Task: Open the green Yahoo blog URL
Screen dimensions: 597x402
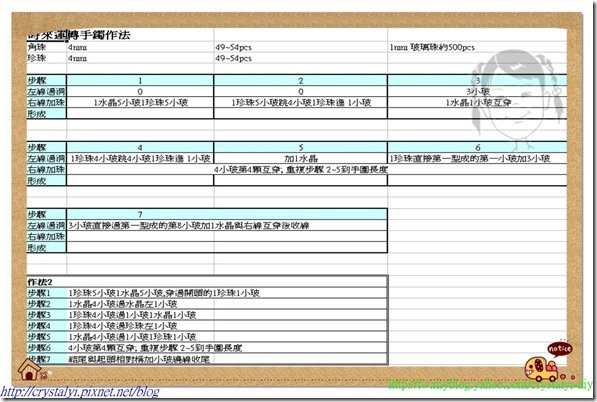Action: click(x=490, y=385)
